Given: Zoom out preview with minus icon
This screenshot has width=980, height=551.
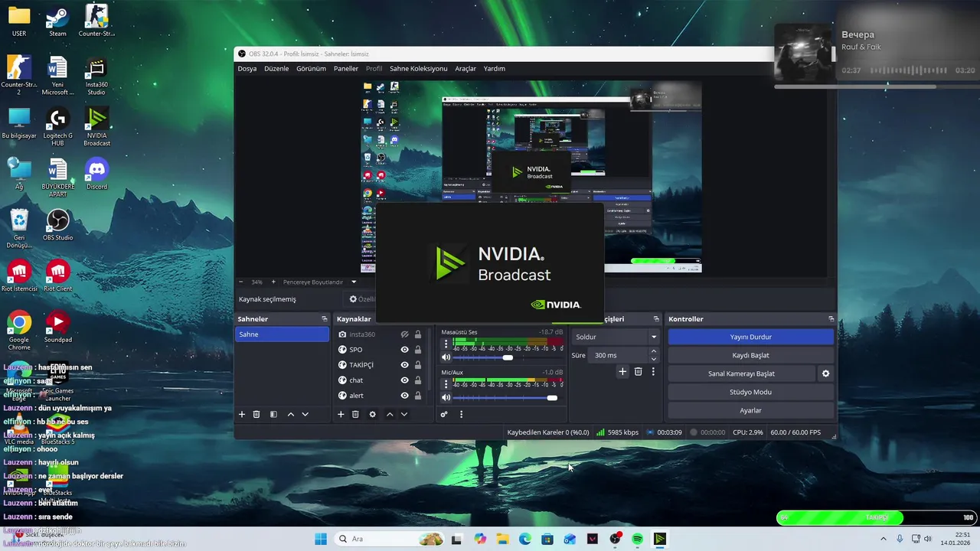Looking at the screenshot, I should tap(240, 282).
